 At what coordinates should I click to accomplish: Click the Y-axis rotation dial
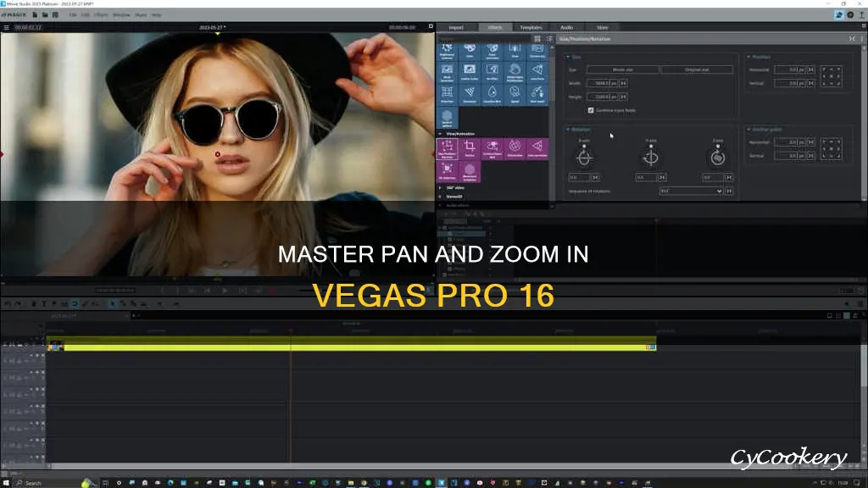pos(651,158)
